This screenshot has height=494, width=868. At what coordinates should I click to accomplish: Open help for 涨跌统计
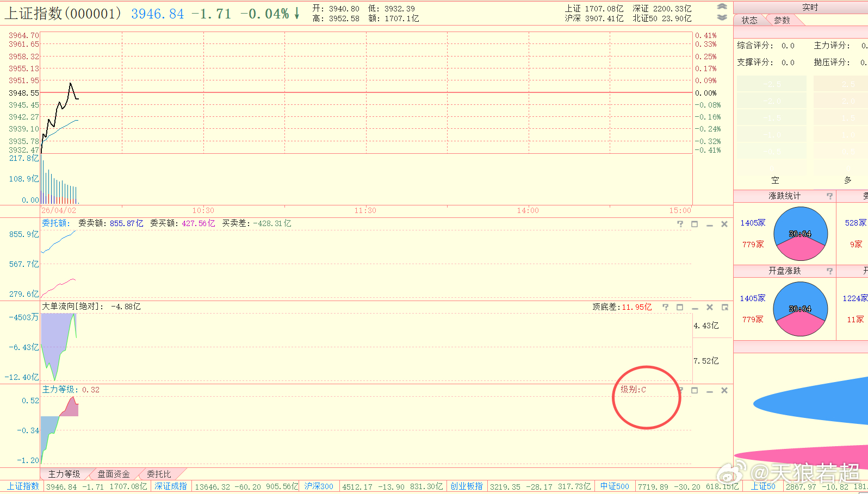click(829, 196)
